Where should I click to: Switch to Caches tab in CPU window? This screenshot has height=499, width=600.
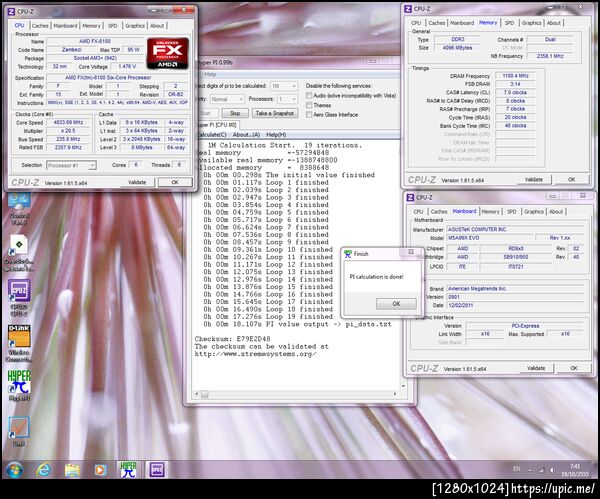40,26
